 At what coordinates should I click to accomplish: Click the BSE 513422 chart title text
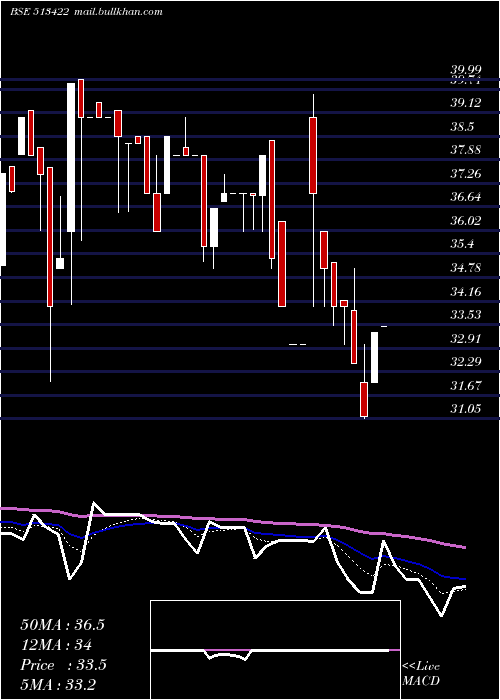click(x=40, y=12)
